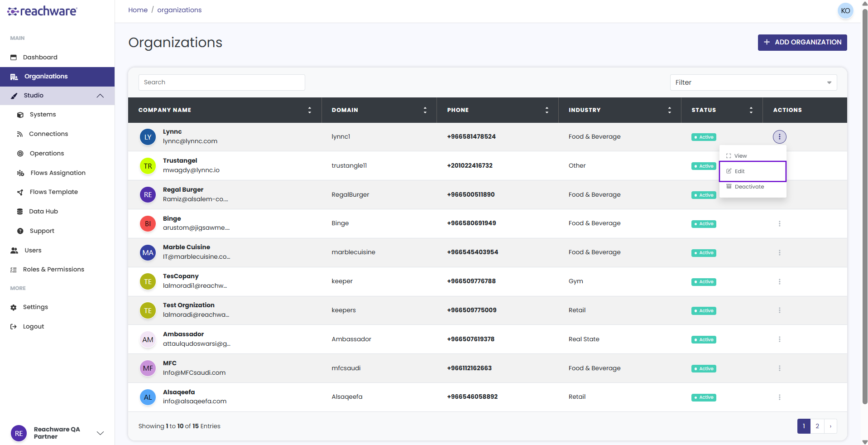Go to Flows Template
The width and height of the screenshot is (868, 445).
tap(54, 192)
